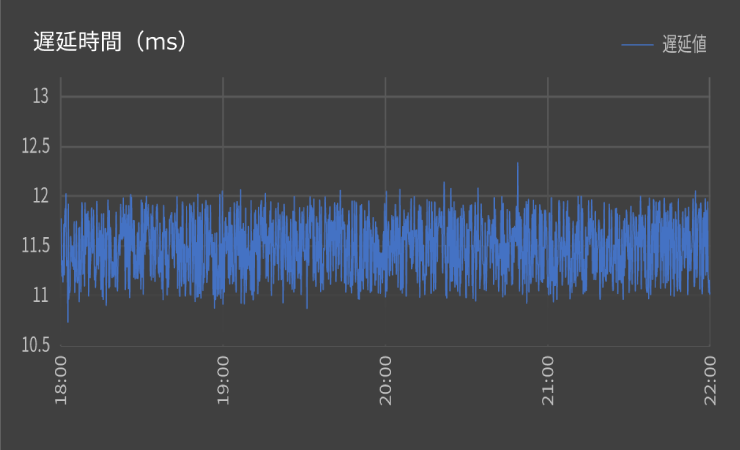Select the 11.5 y-axis value
740x450 pixels.
pos(35,246)
